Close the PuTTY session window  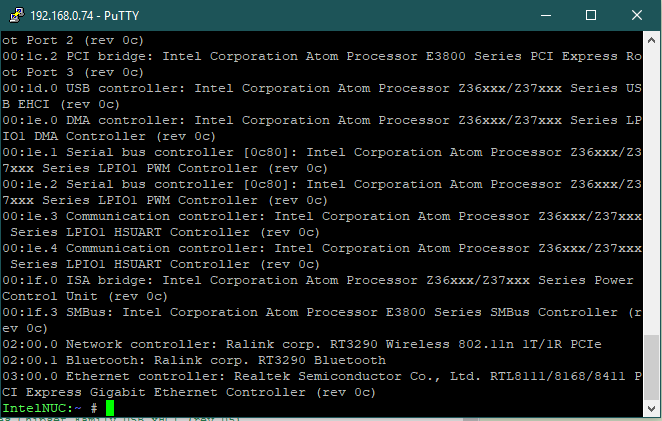pos(636,16)
